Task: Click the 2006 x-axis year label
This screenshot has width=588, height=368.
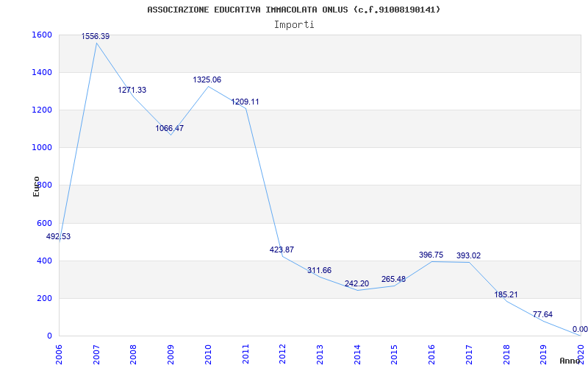Action: point(59,354)
